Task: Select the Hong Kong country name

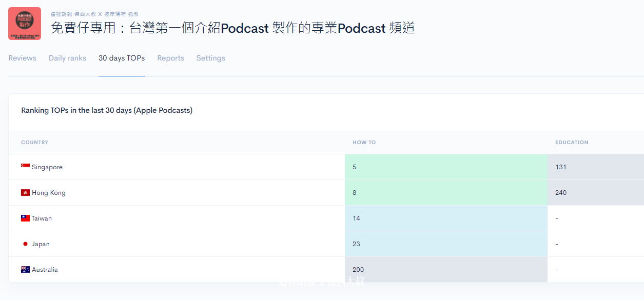Action: click(49, 193)
